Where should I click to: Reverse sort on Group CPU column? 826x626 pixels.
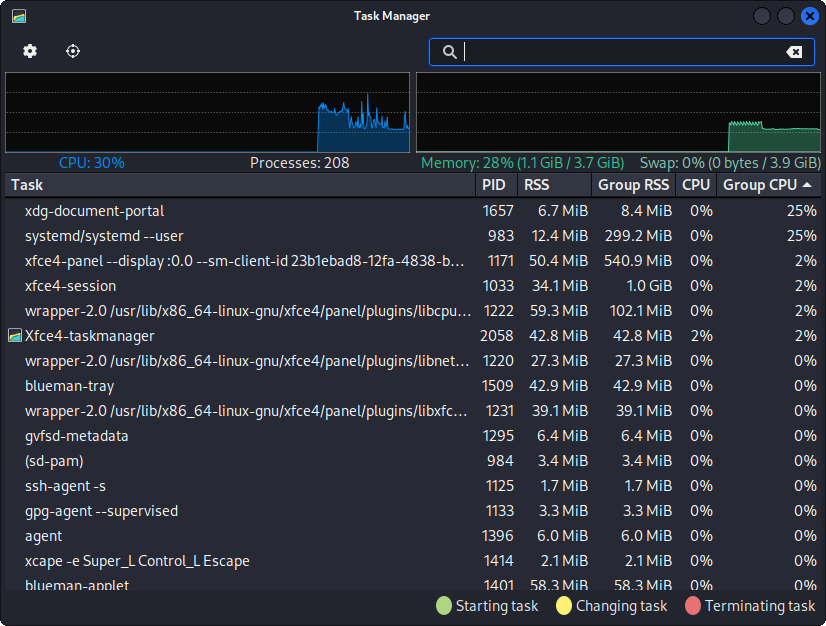(x=769, y=185)
